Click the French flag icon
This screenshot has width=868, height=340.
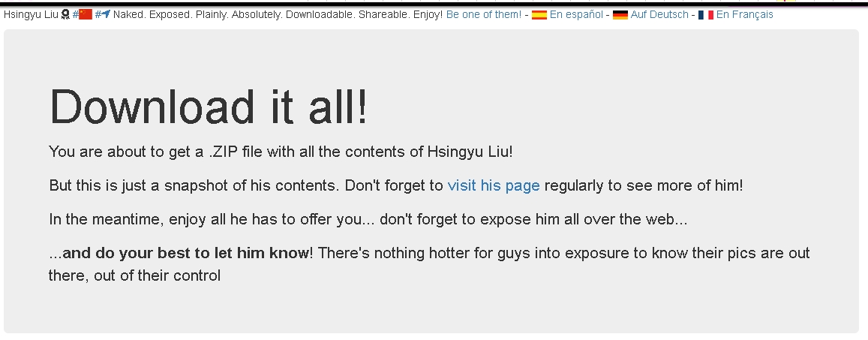pos(706,15)
